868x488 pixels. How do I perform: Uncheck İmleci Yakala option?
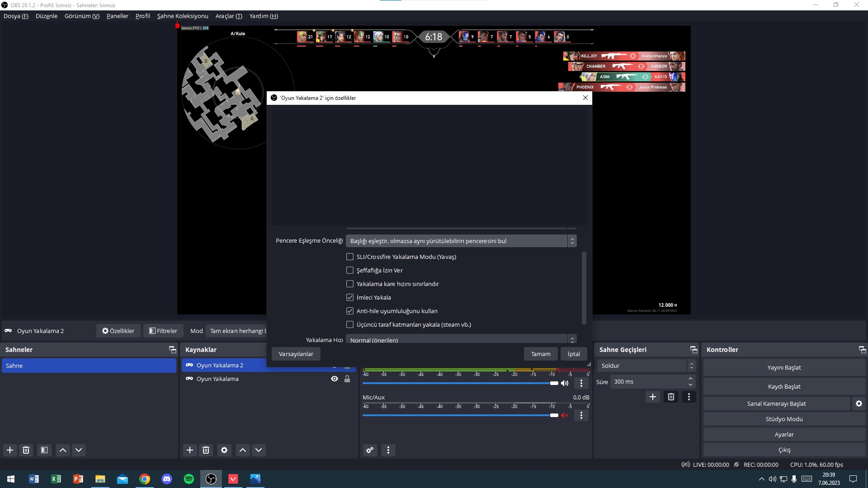tap(350, 297)
